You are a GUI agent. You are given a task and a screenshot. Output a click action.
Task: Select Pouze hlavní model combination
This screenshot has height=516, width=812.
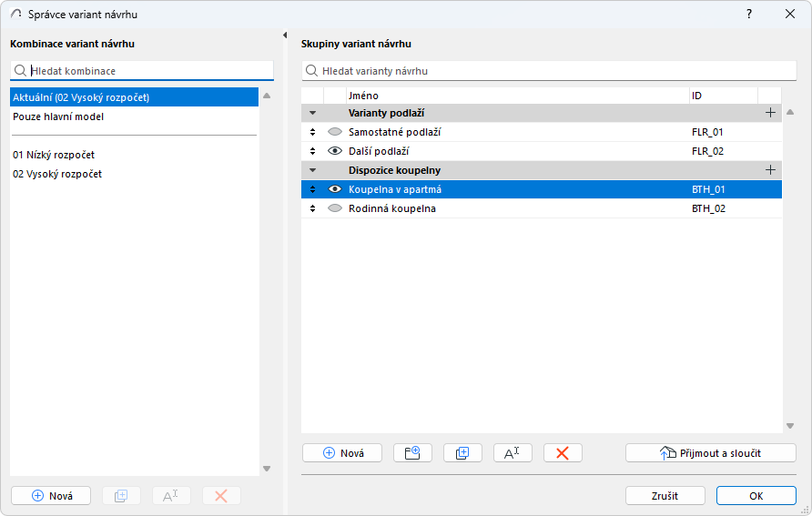[134, 116]
